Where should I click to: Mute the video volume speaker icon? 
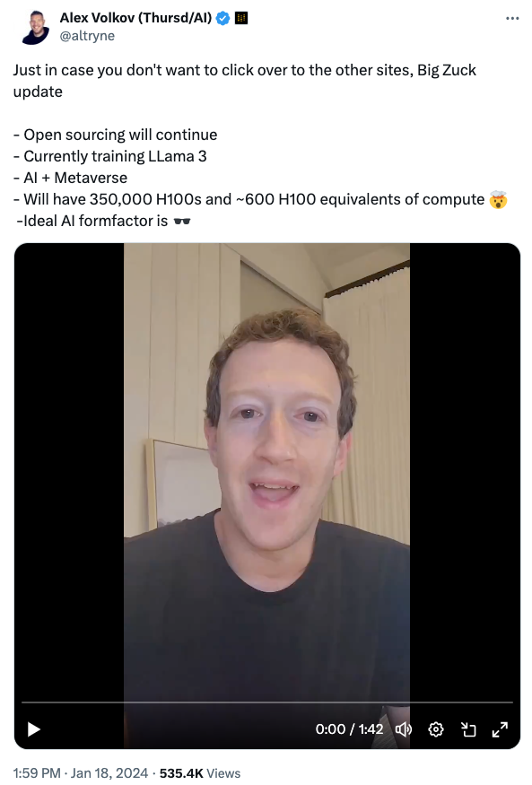404,729
